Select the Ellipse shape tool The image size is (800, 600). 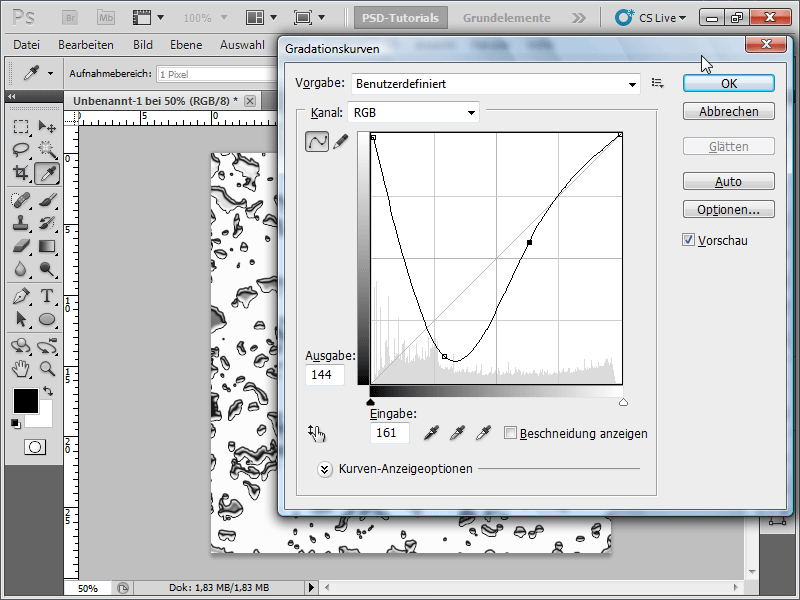[x=47, y=319]
